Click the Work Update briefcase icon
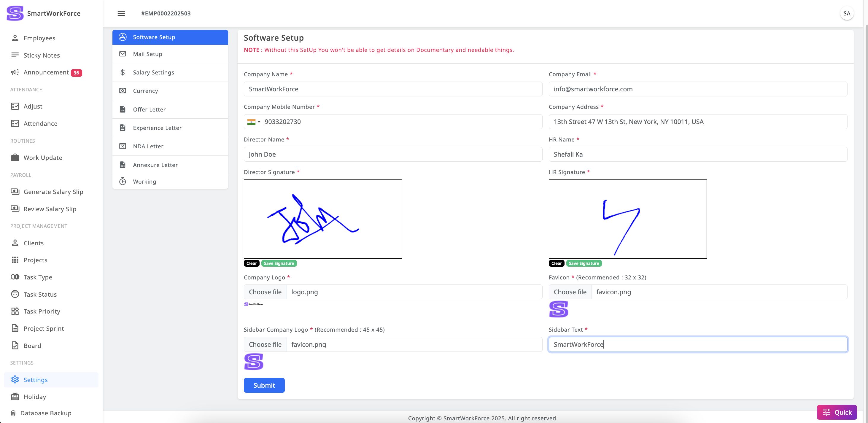This screenshot has width=868, height=423. (15, 158)
